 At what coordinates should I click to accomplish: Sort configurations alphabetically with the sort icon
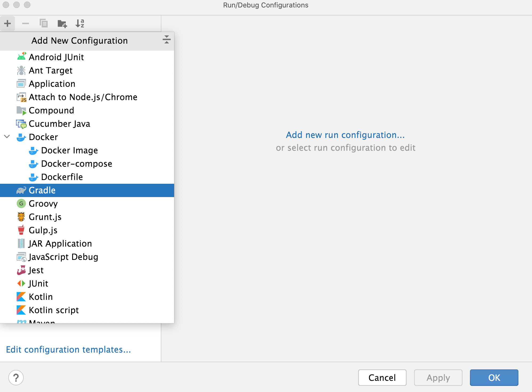pos(80,23)
